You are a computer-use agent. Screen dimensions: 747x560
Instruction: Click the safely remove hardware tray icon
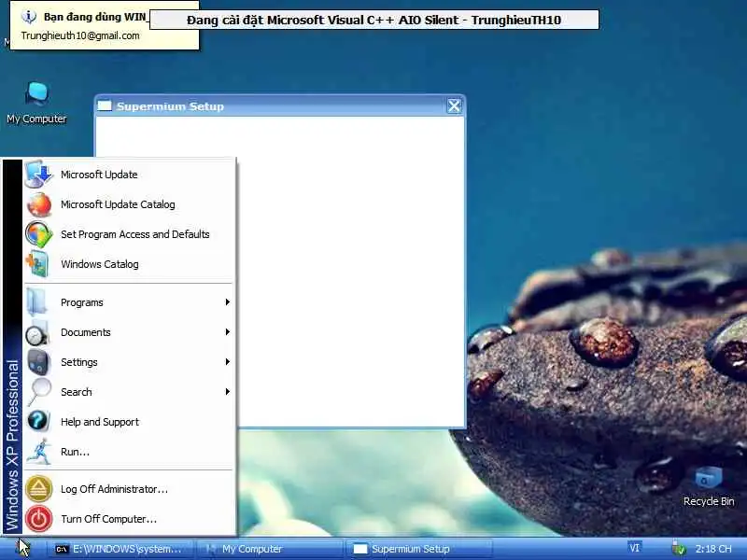click(679, 549)
